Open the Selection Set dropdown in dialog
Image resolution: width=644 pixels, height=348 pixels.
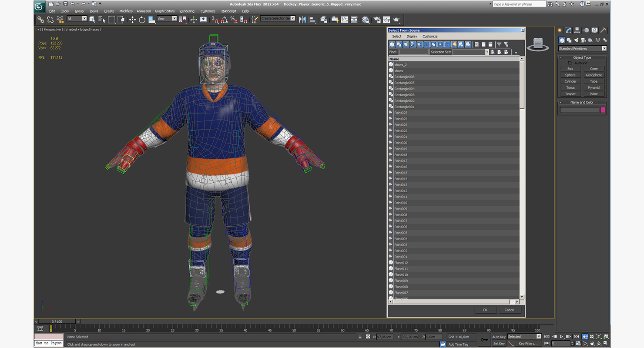470,52
